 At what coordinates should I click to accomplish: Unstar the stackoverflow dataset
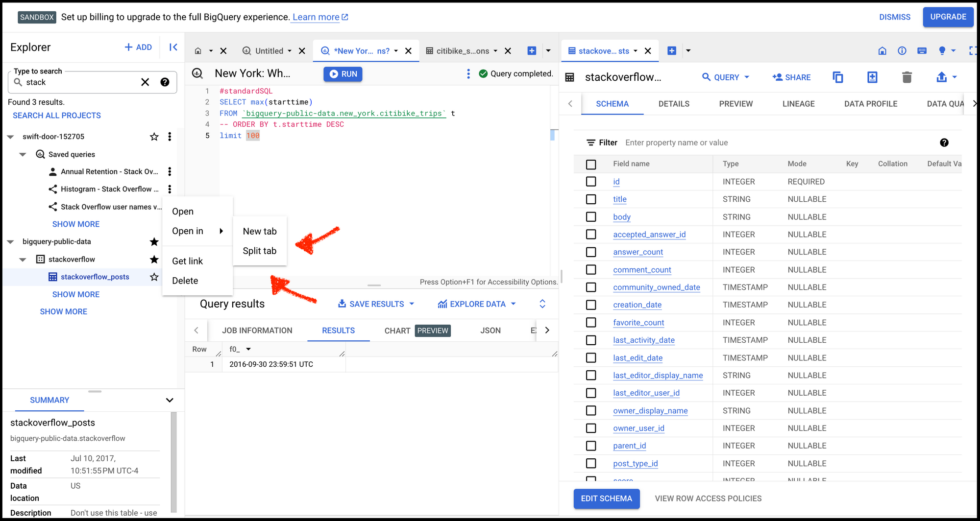pyautogui.click(x=154, y=259)
